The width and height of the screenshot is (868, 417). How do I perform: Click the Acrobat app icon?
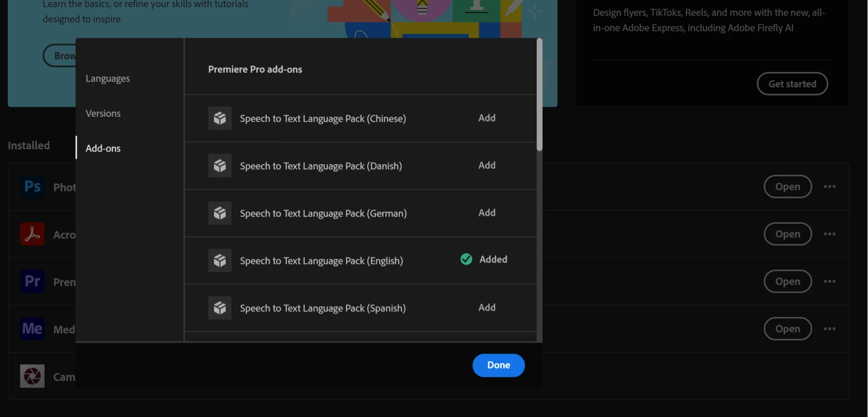pyautogui.click(x=32, y=234)
